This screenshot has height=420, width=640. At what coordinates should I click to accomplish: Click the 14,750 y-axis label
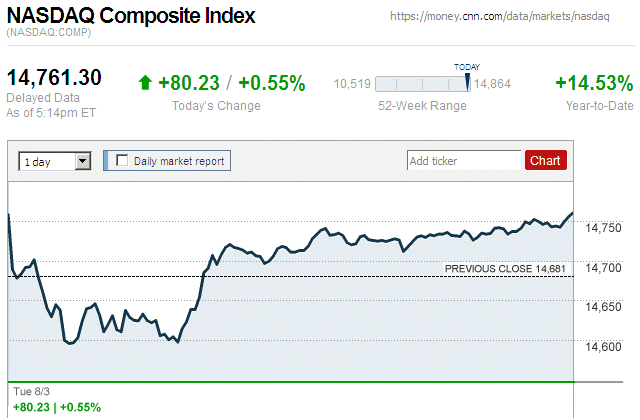[602, 229]
